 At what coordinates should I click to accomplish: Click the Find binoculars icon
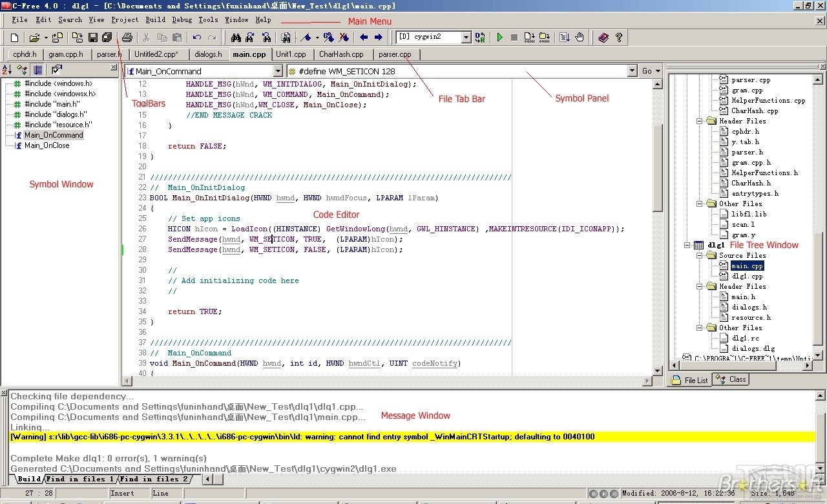click(235, 37)
